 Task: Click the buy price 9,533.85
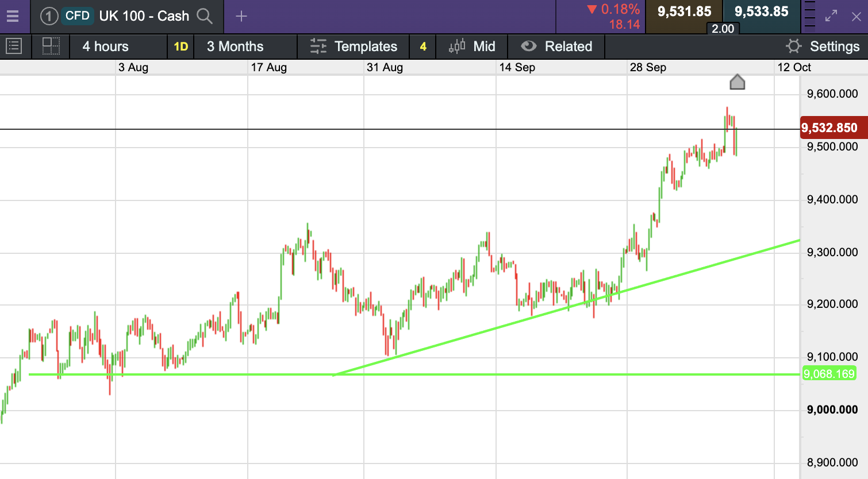[x=761, y=11]
